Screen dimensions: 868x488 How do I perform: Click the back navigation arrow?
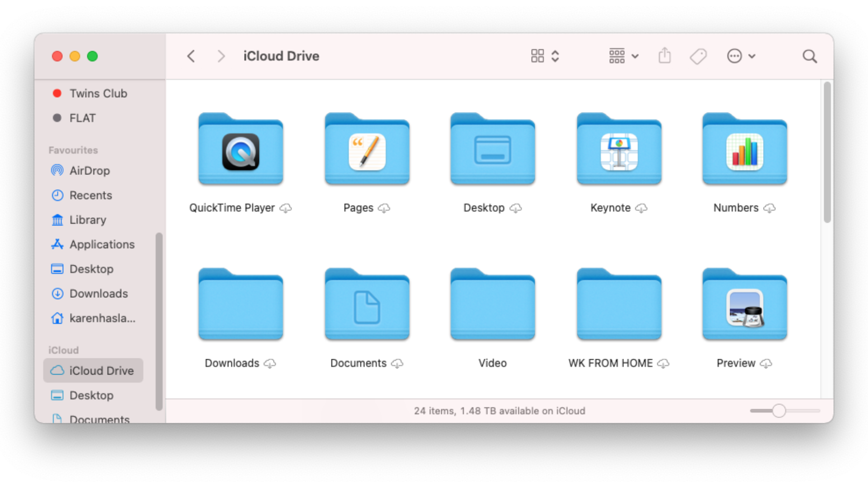coord(191,56)
